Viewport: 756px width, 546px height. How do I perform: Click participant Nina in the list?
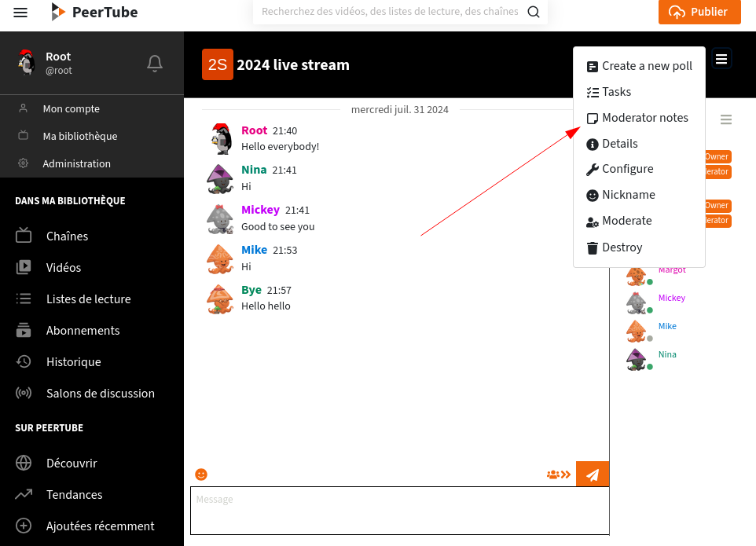click(667, 354)
